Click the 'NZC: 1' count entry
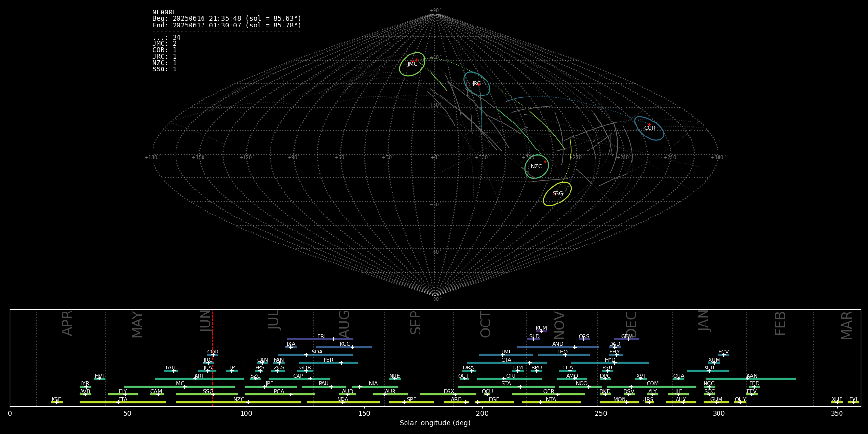 pyautogui.click(x=164, y=63)
